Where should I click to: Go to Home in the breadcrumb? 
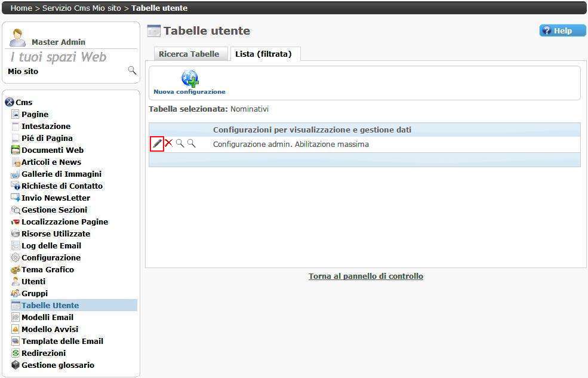[x=21, y=8]
